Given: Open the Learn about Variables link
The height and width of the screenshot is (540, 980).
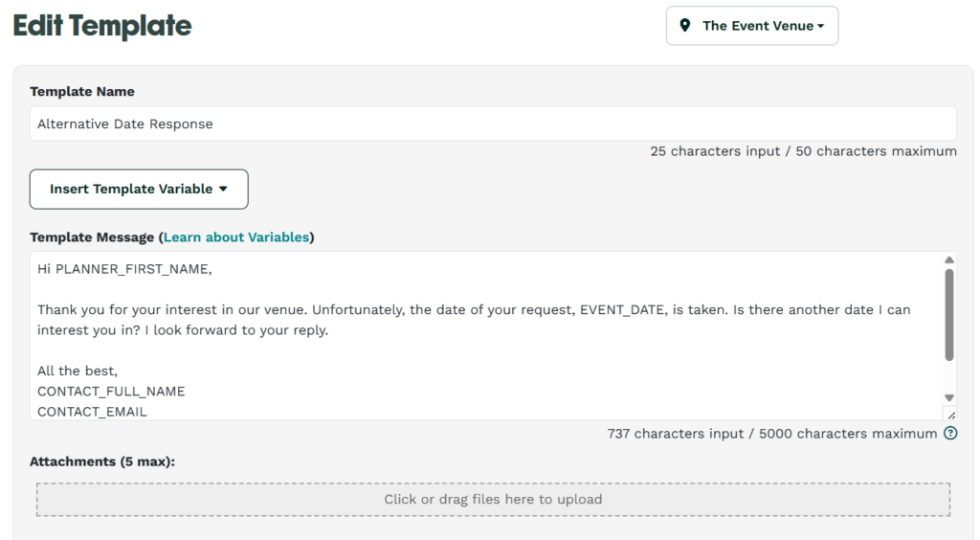Looking at the screenshot, I should click(x=236, y=236).
